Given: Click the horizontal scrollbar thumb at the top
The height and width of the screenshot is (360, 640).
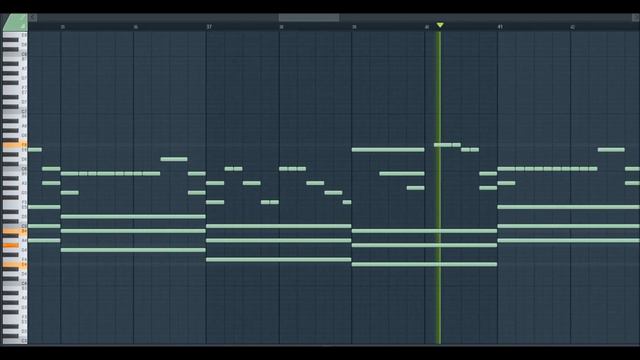Looking at the screenshot, I should coord(309,18).
